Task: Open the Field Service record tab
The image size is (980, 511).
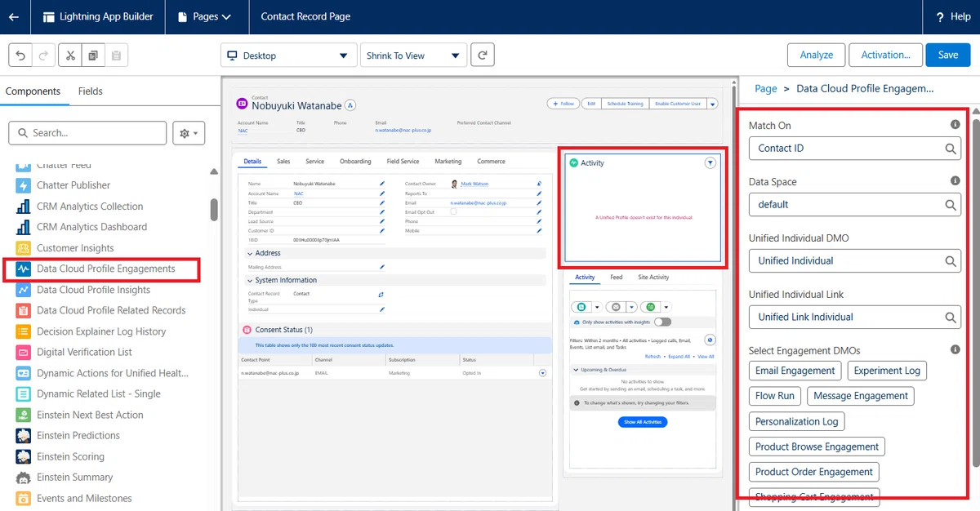Action: point(403,162)
